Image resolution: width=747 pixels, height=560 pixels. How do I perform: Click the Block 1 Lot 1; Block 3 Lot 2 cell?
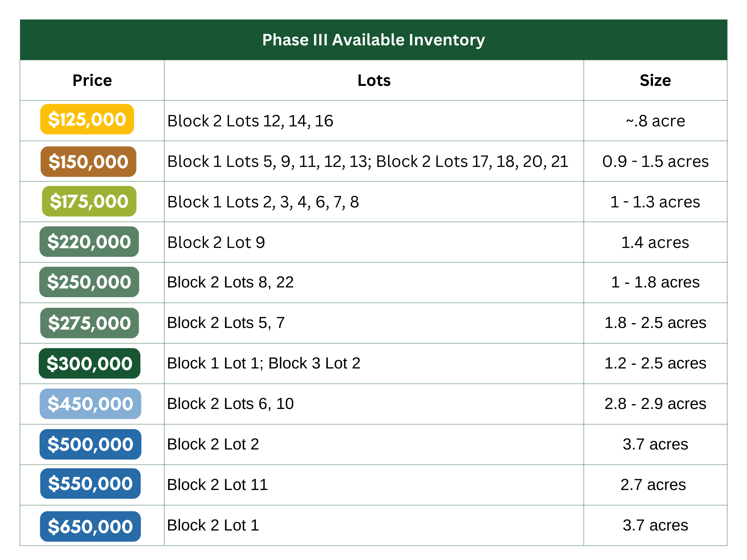(x=264, y=364)
